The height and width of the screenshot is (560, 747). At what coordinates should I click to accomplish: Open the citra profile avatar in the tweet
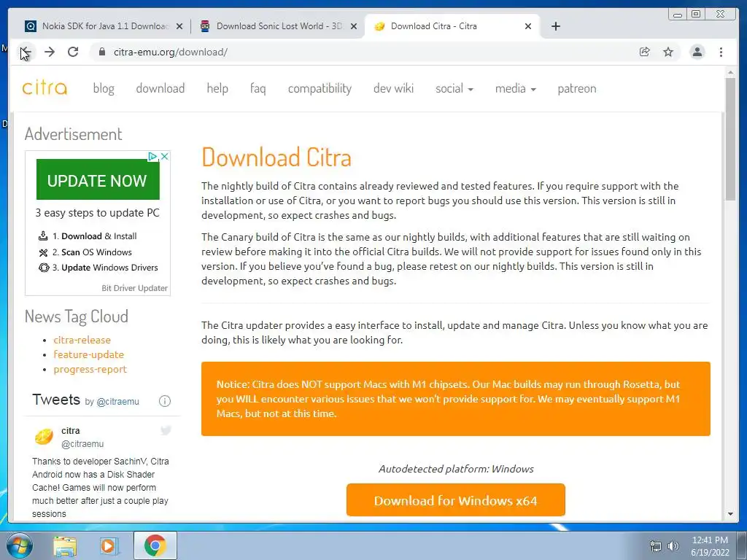[x=44, y=436]
